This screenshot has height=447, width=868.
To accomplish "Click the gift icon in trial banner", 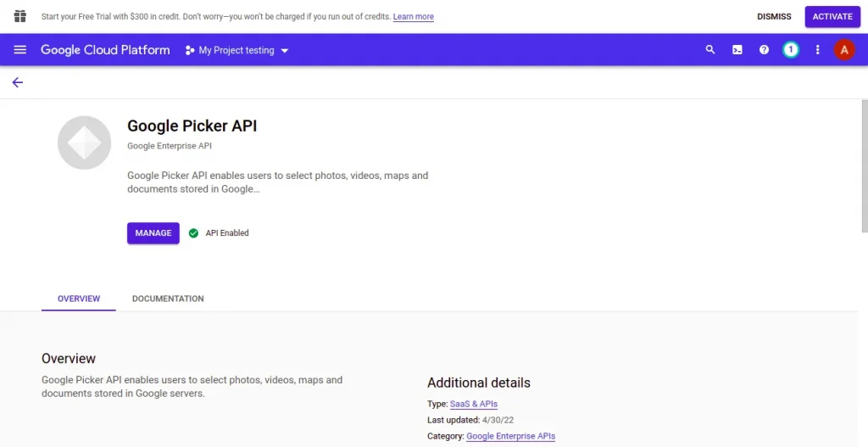I will [20, 16].
